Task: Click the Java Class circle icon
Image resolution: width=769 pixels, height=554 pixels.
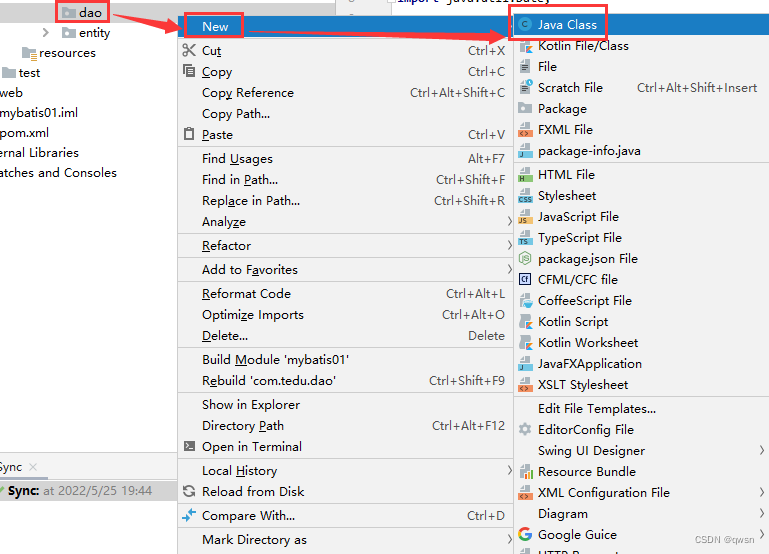Action: [525, 25]
